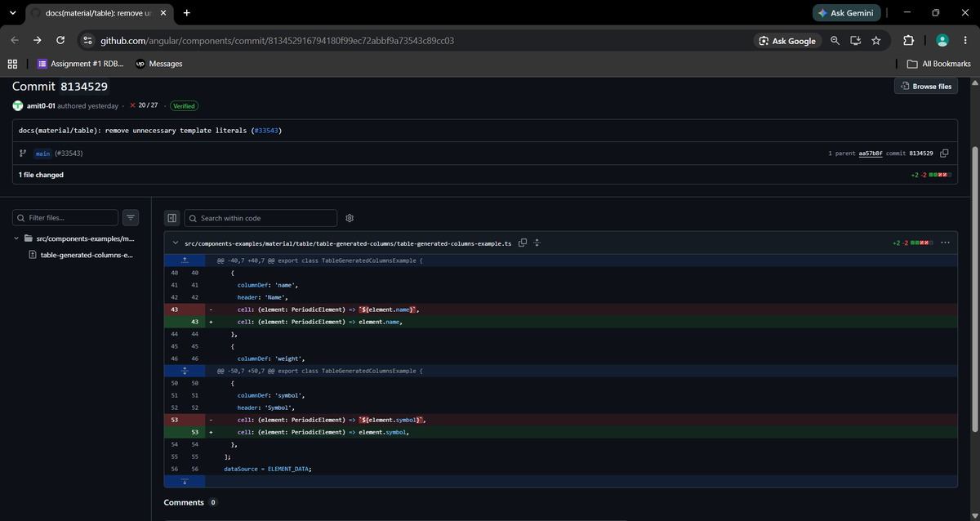Open the Chrome three-dot menu
This screenshot has height=521, width=980.
pos(964,40)
